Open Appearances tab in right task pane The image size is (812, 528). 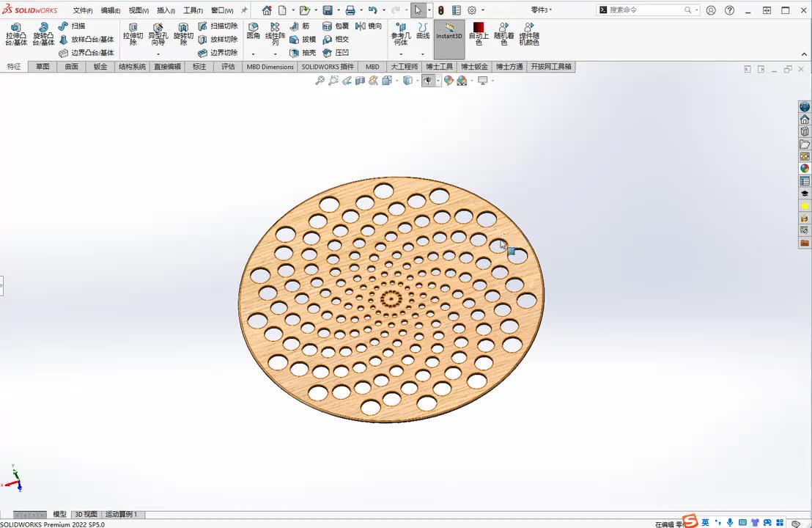pyautogui.click(x=804, y=169)
